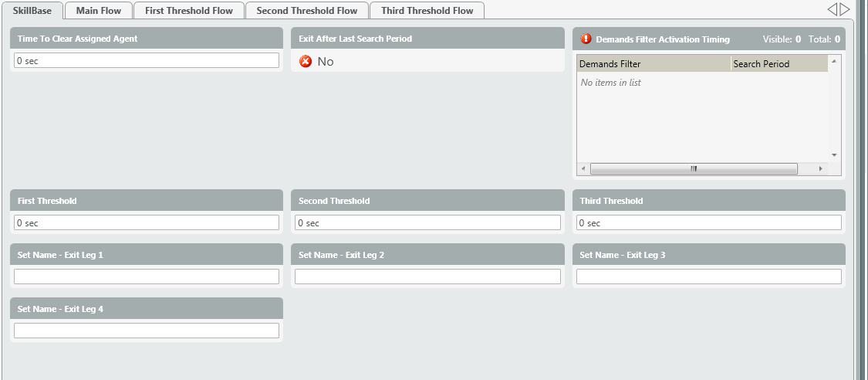Viewport: 868px width, 380px height.
Task: Switch to the Main Flow tab
Action: point(99,11)
